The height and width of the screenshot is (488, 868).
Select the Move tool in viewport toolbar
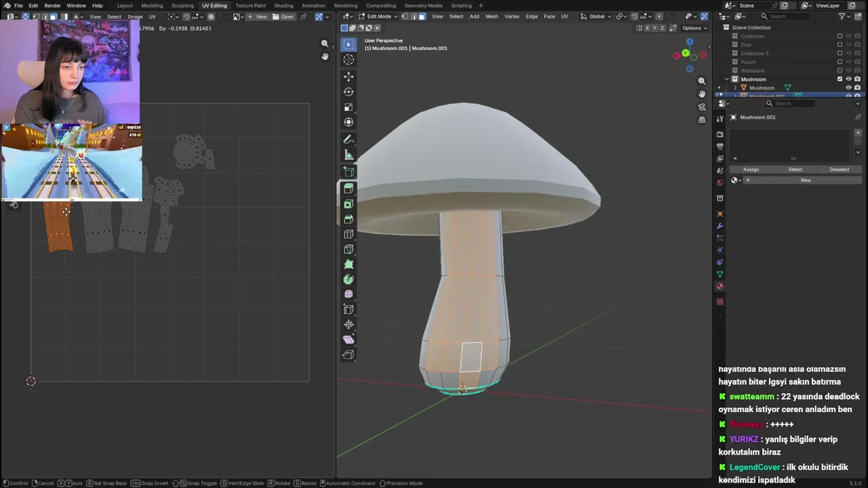click(349, 77)
